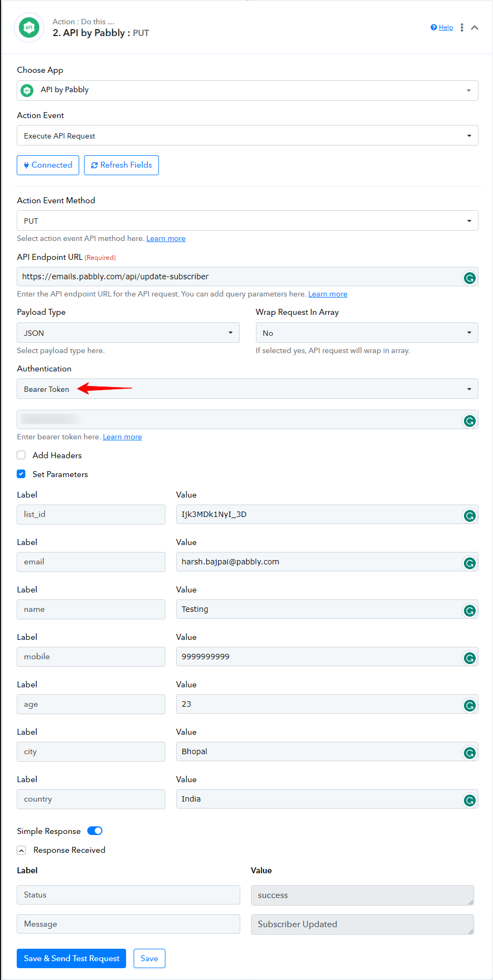493x980 pixels.
Task: Click the bearer token input field
Action: pyautogui.click(x=247, y=419)
